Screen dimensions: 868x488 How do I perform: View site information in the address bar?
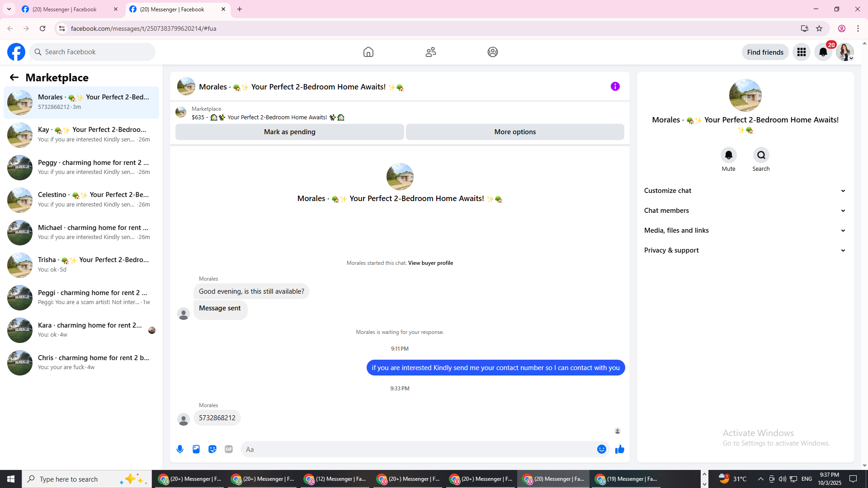[62, 28]
